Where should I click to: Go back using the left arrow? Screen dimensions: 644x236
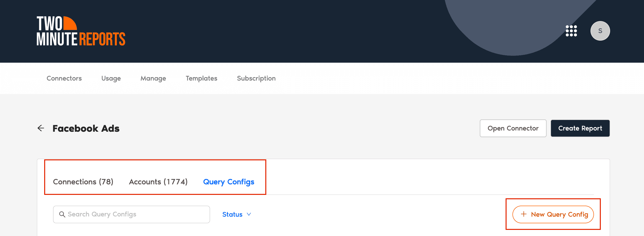pyautogui.click(x=41, y=128)
